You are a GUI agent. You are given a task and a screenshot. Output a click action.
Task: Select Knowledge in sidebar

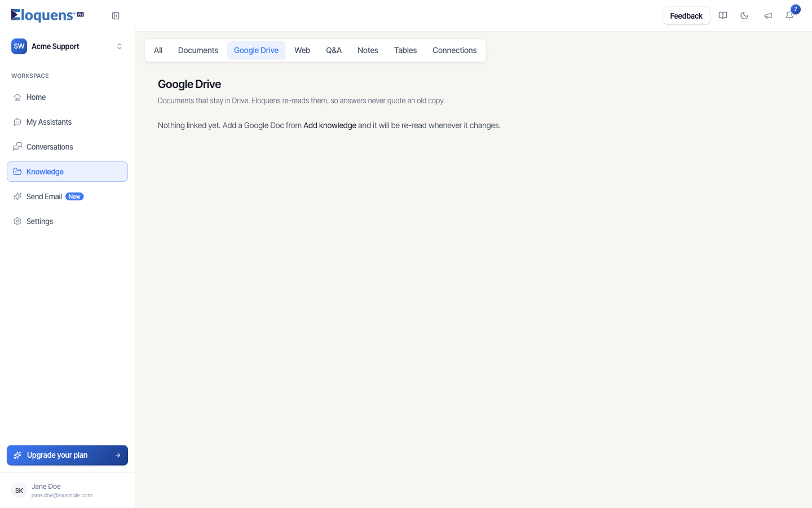pos(67,172)
